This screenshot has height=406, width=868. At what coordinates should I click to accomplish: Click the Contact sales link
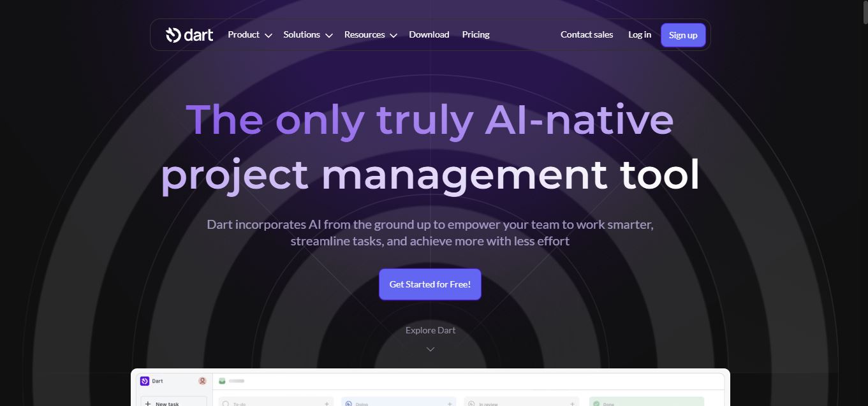point(587,34)
